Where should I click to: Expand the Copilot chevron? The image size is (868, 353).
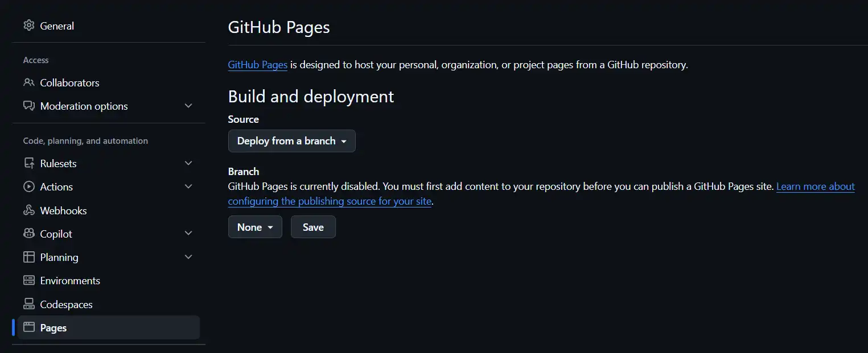click(189, 234)
